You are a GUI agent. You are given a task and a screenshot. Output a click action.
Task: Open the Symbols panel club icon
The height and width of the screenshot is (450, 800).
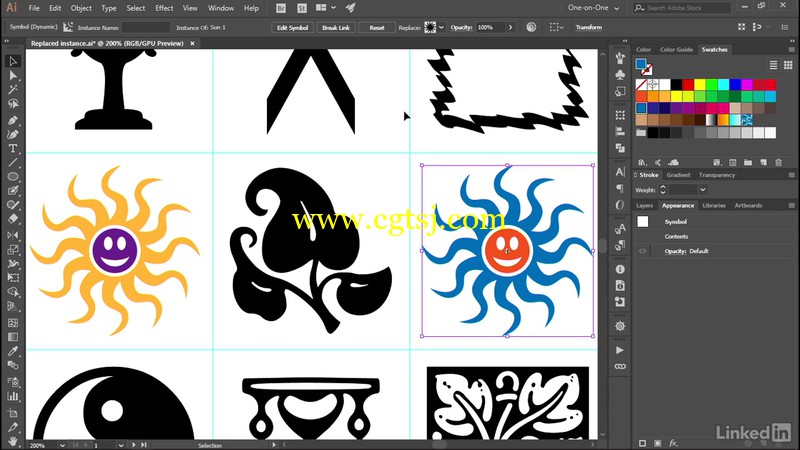[x=620, y=75]
